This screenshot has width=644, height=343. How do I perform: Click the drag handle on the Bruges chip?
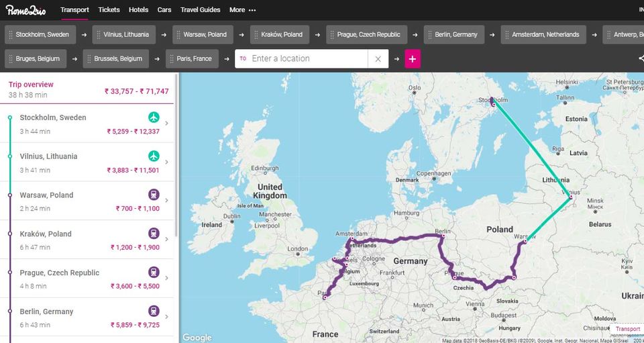coord(11,59)
